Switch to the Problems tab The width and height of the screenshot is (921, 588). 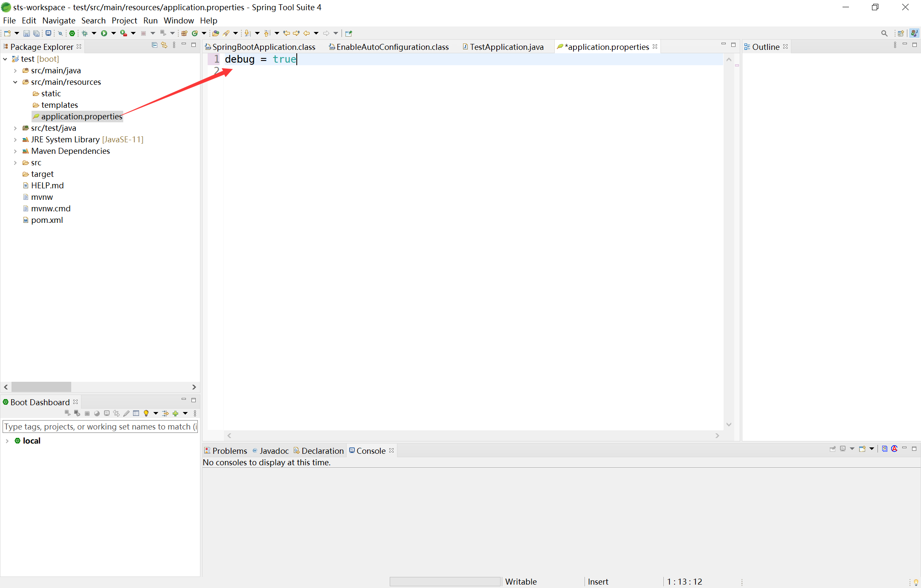(229, 451)
